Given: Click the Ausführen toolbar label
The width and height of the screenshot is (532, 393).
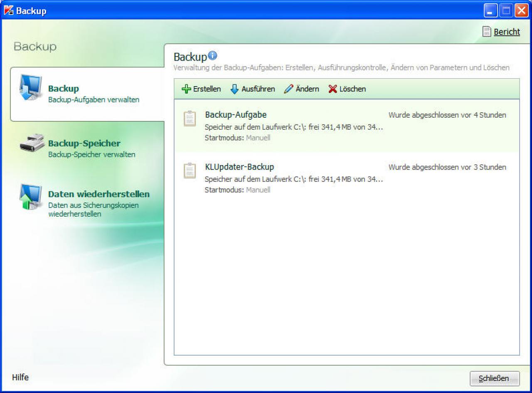Looking at the screenshot, I should (258, 89).
